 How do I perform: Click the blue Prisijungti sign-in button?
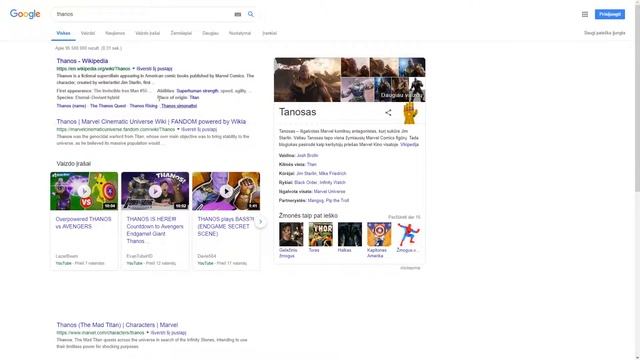point(610,14)
